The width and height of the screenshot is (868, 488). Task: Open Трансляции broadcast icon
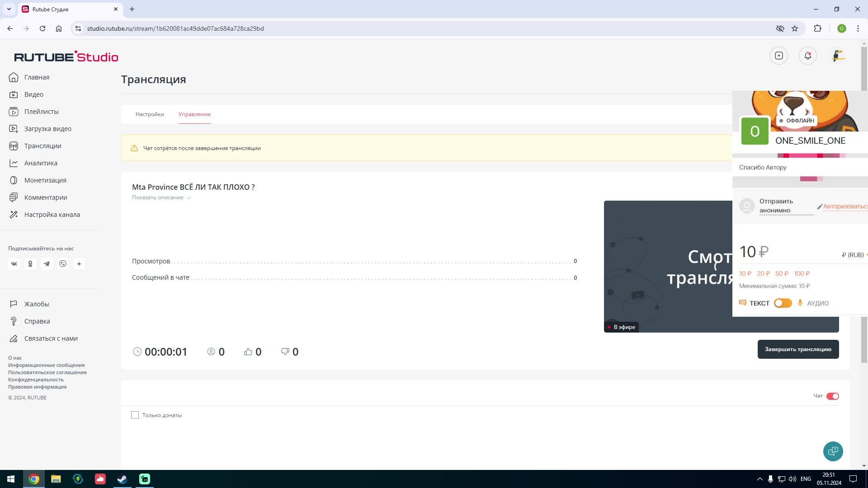point(14,146)
